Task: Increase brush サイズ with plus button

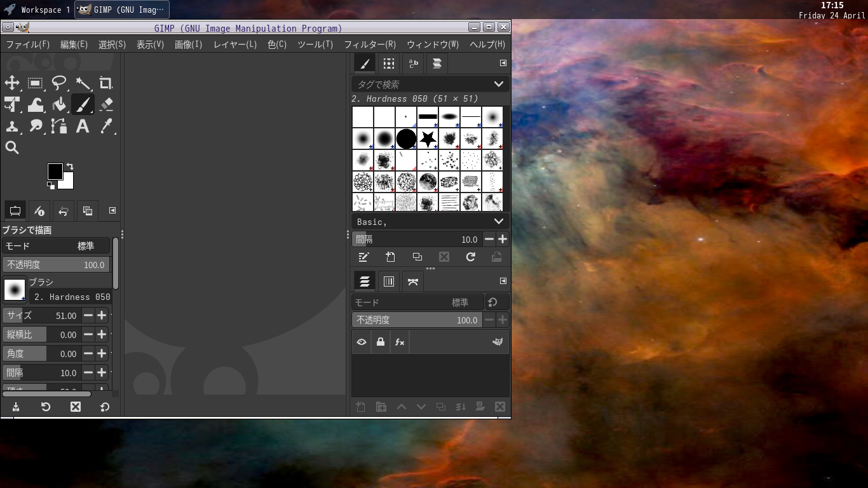Action: 102,315
